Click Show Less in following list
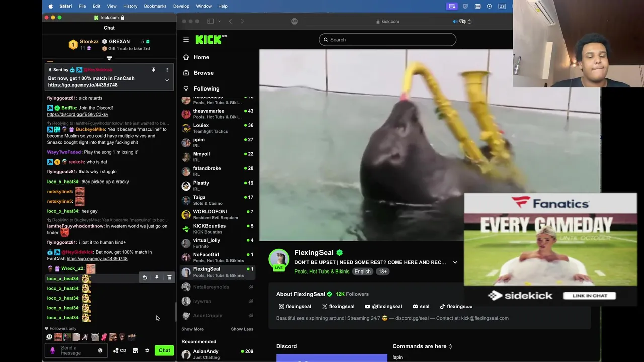The height and width of the screenshot is (362, 644). pos(242,329)
